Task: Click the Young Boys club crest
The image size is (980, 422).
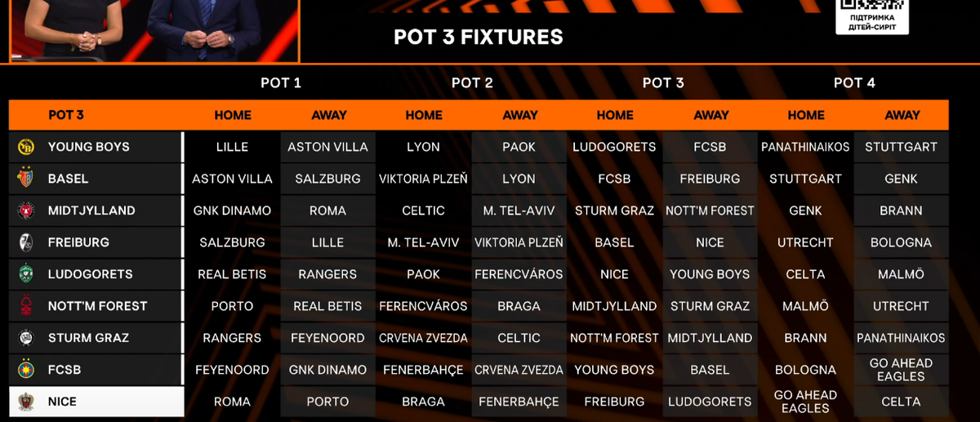Action: (25, 148)
